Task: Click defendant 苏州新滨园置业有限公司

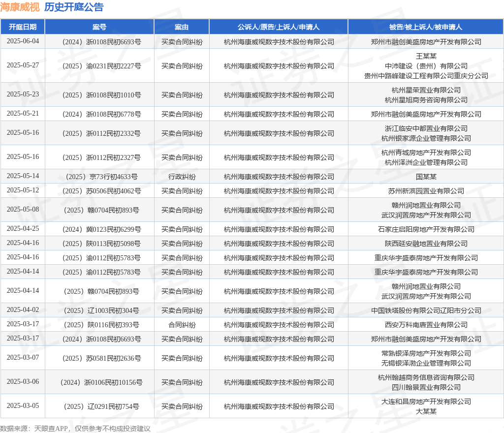Action: click(x=426, y=191)
